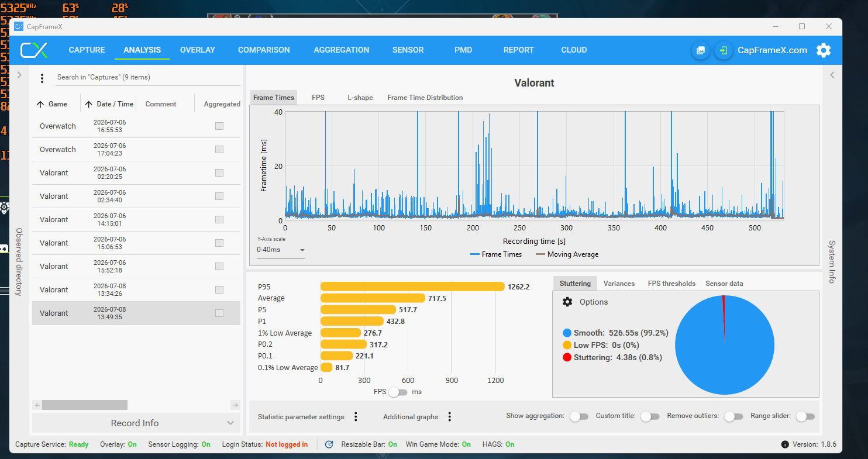Open the Variances tab
The width and height of the screenshot is (868, 459).
(619, 284)
